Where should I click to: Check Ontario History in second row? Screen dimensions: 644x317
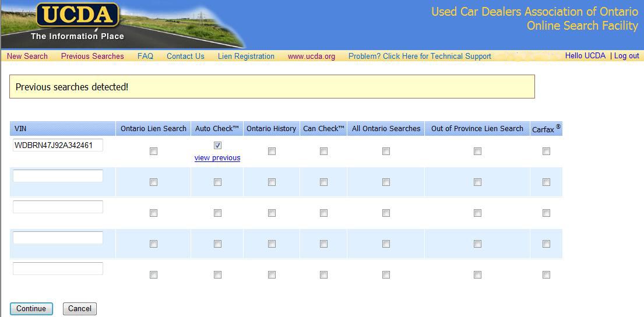(272, 182)
